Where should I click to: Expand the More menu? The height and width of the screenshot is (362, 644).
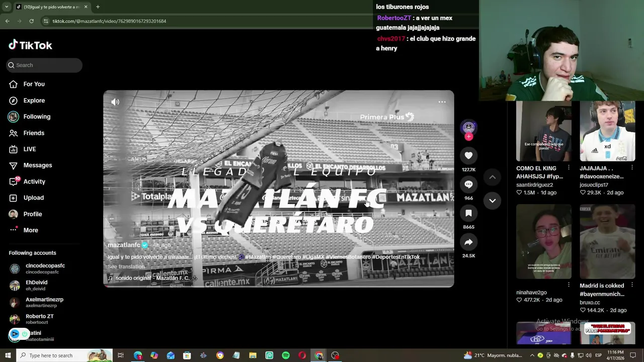click(23, 230)
